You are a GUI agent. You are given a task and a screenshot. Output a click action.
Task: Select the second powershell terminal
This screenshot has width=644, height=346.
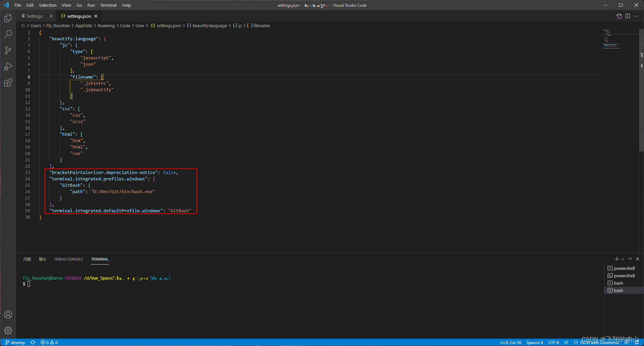pos(624,276)
